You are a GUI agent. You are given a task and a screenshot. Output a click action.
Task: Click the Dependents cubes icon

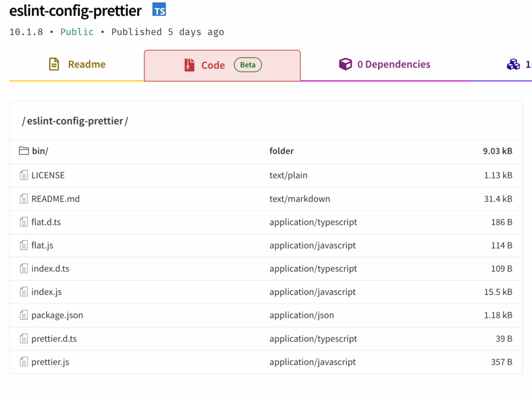click(x=513, y=64)
